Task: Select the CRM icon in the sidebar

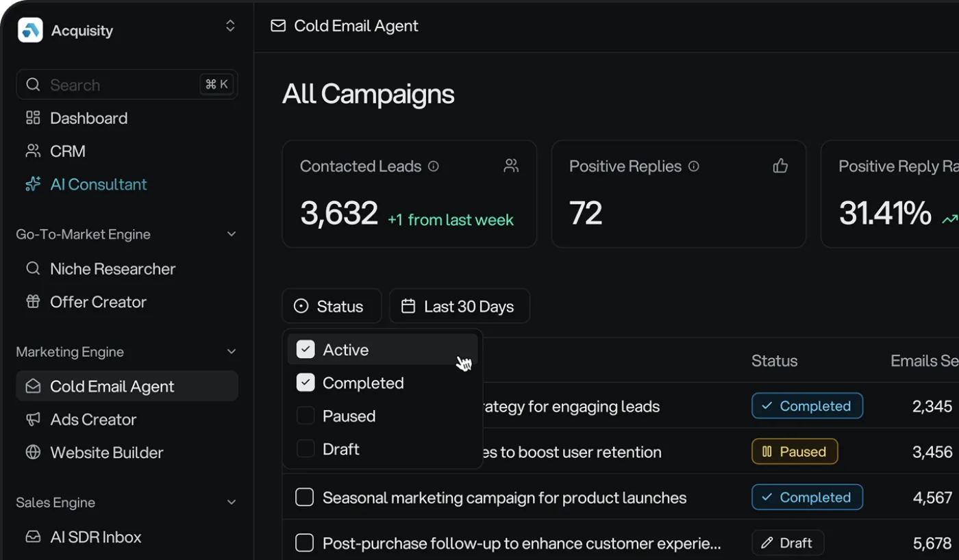Action: pos(33,151)
